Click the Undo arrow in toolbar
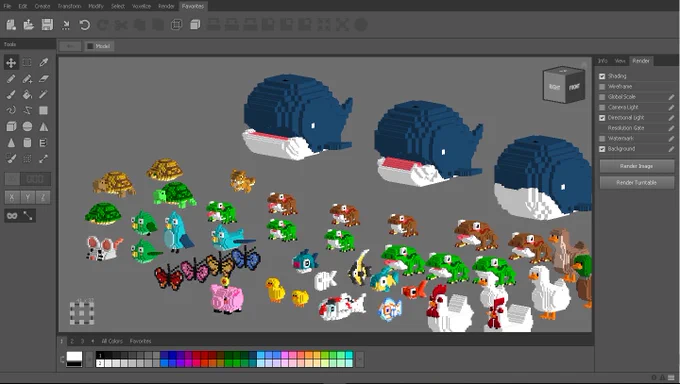The image size is (680, 384). click(84, 25)
